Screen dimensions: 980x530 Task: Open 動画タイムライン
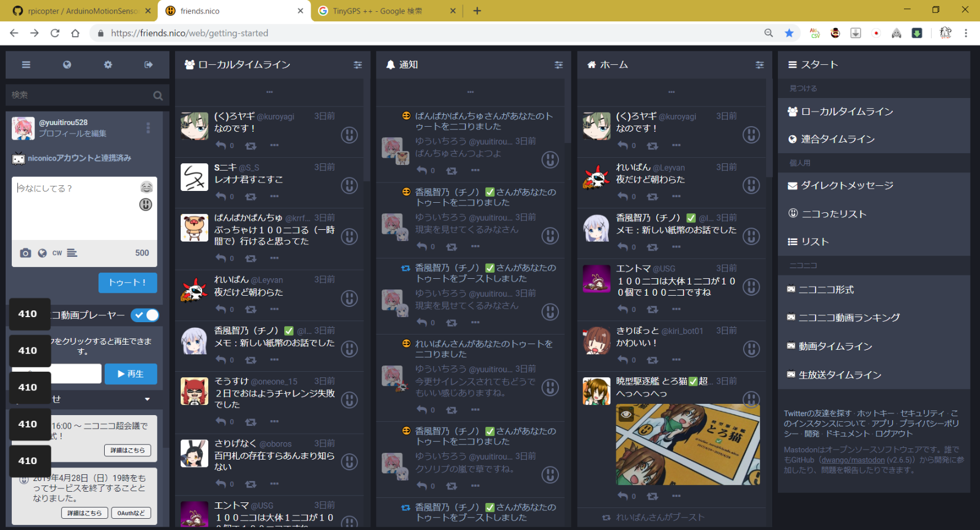pos(874,346)
